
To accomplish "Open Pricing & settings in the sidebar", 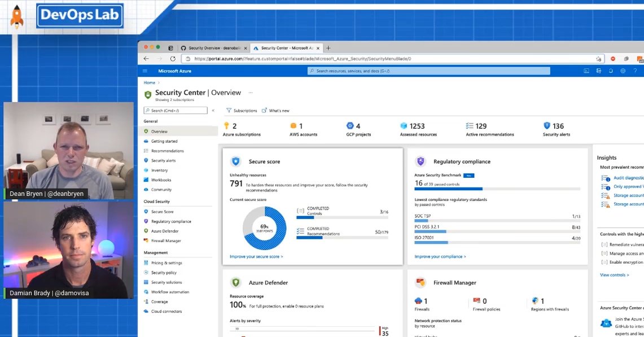I will 167,262.
